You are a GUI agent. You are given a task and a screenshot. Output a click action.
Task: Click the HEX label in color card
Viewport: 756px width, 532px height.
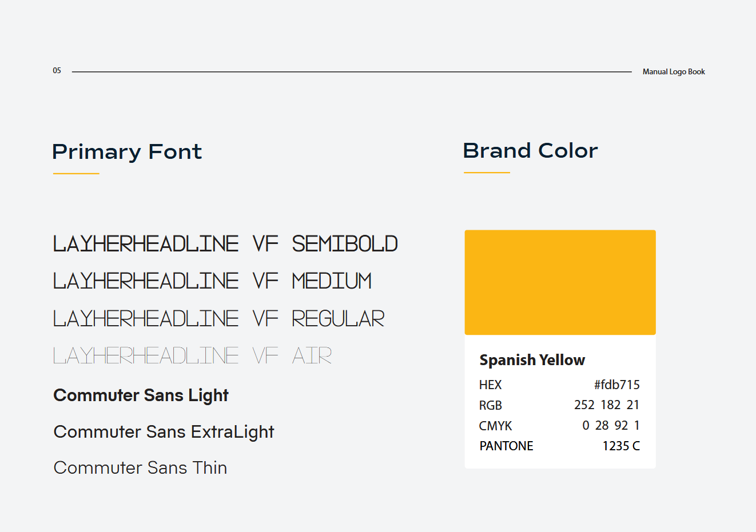click(x=490, y=385)
